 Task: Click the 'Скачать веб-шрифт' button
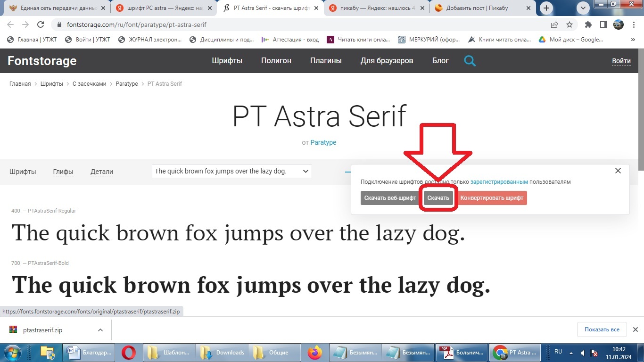pyautogui.click(x=390, y=198)
